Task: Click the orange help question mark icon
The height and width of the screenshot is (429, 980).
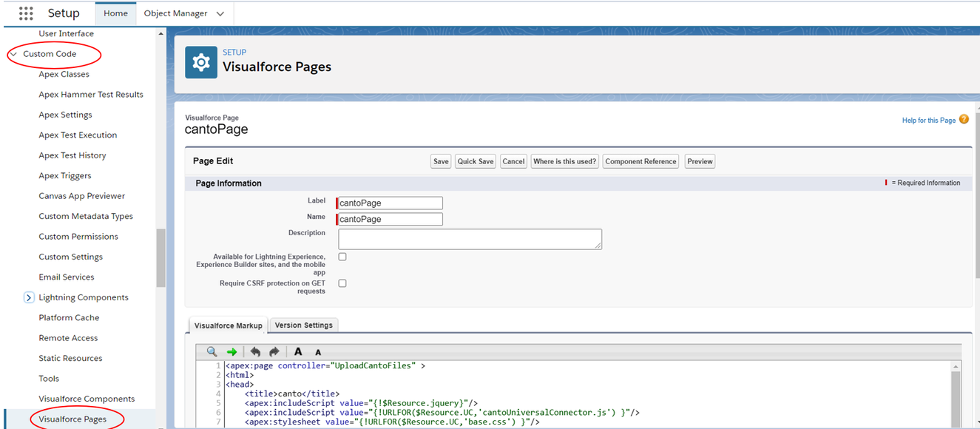Action: (964, 119)
